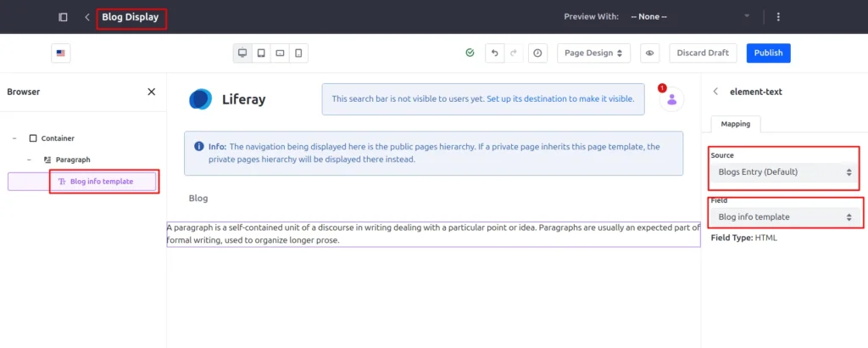
Task: Open the Field dropdown Blog info template
Action: (783, 217)
